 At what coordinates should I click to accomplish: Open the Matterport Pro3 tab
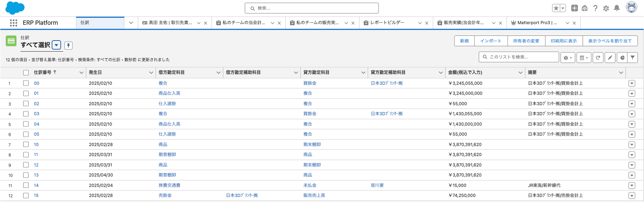534,23
